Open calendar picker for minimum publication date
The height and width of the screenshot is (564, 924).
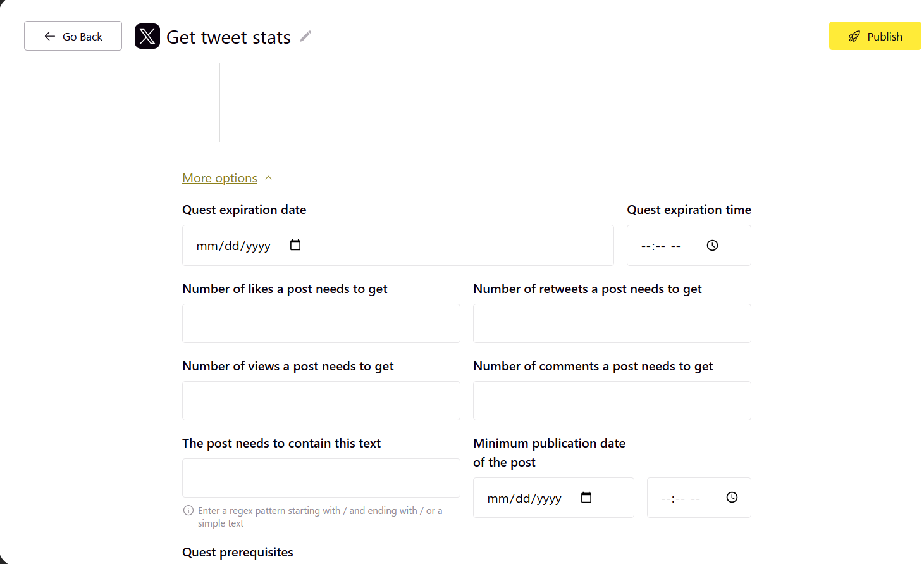click(586, 498)
